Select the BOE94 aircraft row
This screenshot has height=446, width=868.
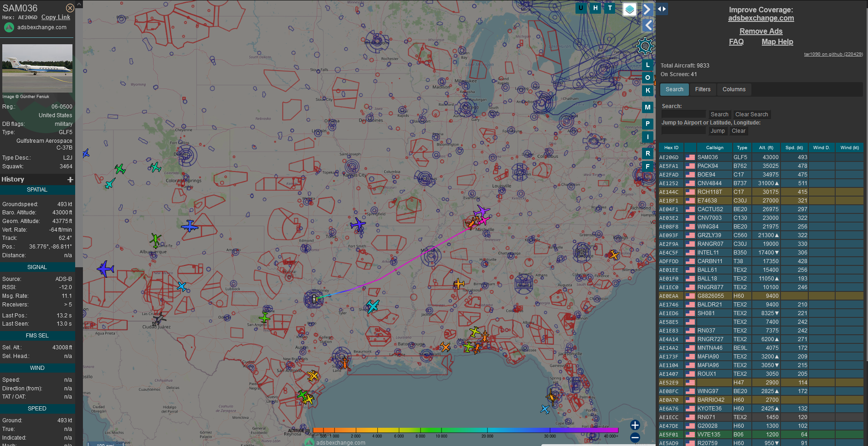pos(761,175)
